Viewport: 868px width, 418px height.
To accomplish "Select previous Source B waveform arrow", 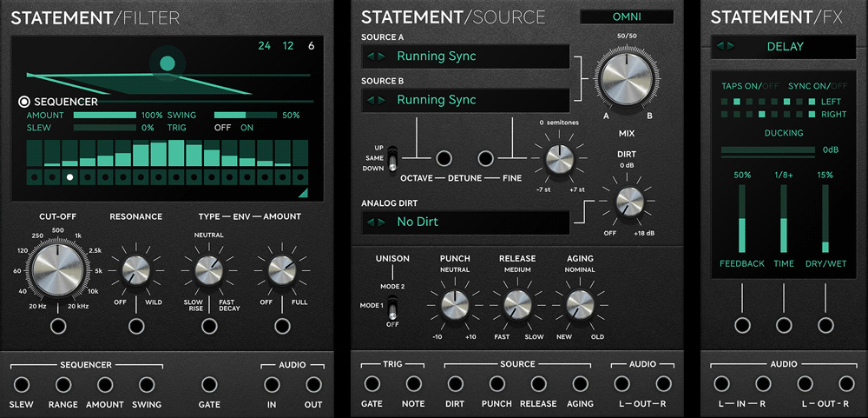I will coord(371,100).
